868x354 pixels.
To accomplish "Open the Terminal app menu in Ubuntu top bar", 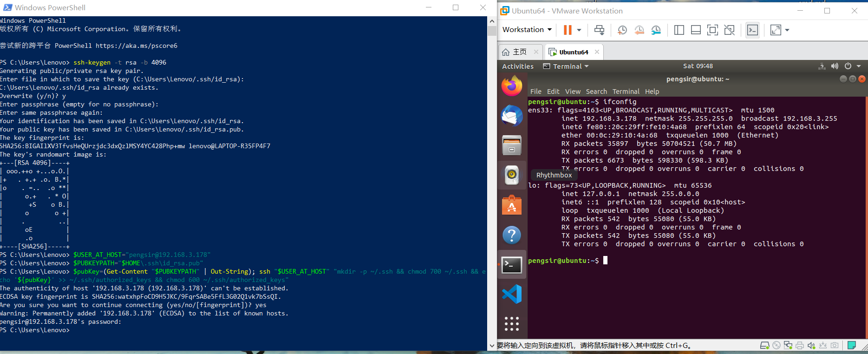I will click(566, 66).
